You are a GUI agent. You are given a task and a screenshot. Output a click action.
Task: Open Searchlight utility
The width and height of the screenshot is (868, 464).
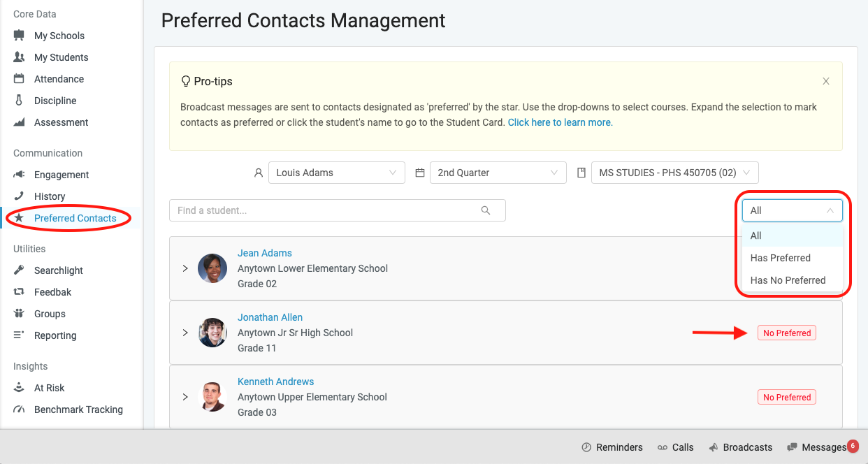point(59,270)
